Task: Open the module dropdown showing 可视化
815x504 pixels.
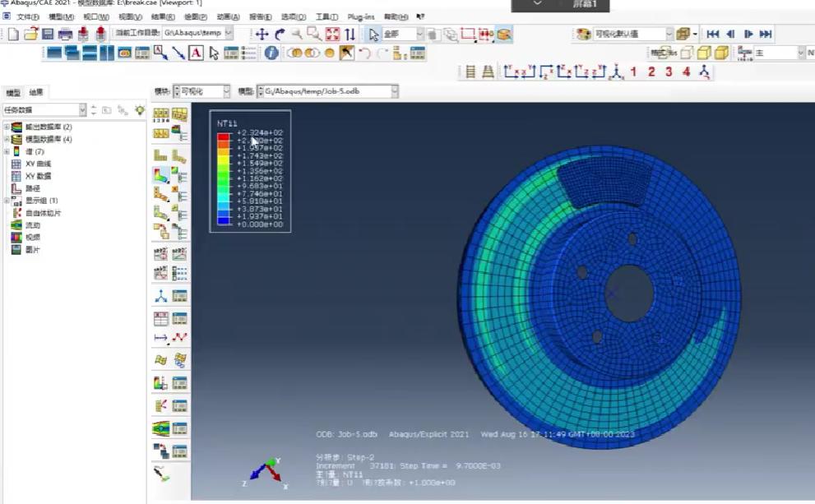Action: coord(227,91)
